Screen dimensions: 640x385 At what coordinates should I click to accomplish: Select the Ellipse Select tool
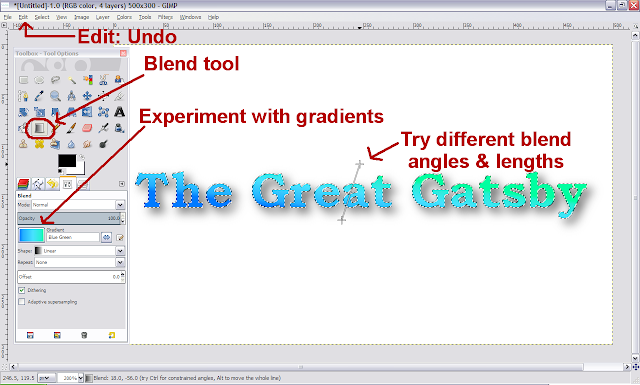(39, 80)
